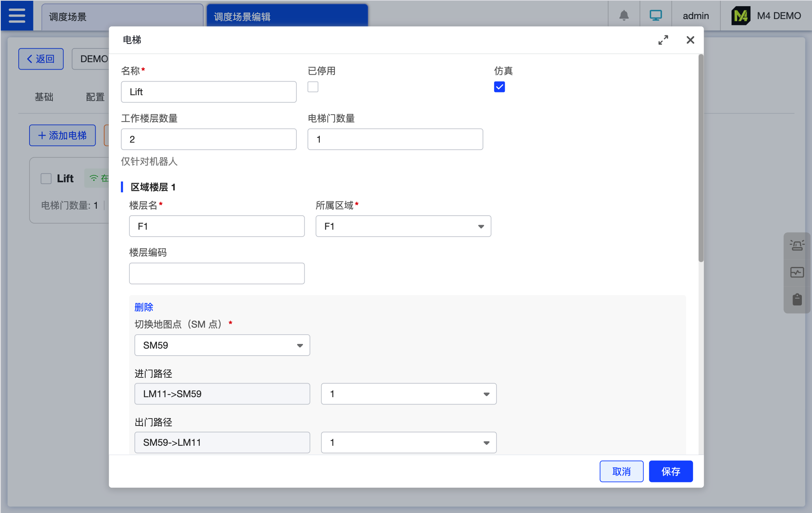This screenshot has width=812, height=513.
Task: Open the activity monitor side icon
Action: click(796, 272)
